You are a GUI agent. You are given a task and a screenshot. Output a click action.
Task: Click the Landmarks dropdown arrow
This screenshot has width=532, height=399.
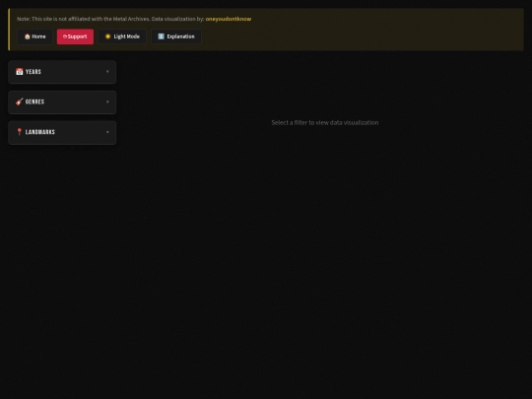pos(107,132)
